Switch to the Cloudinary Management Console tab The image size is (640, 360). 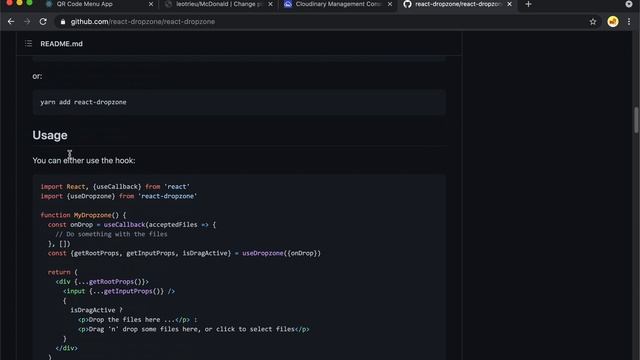[x=338, y=4]
